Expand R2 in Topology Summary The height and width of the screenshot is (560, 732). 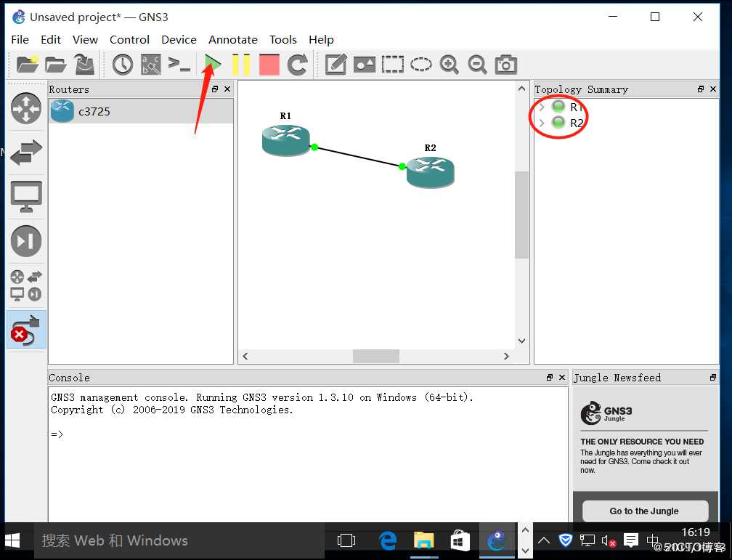click(542, 123)
